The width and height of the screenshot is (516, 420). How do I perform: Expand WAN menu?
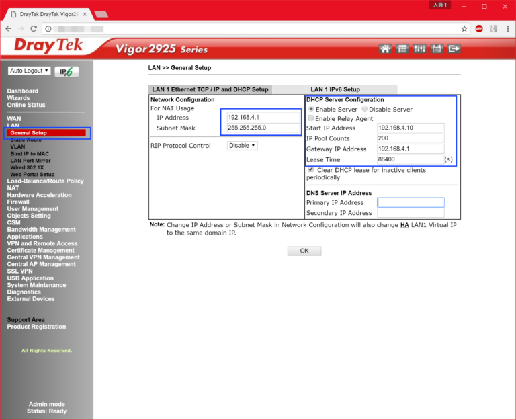click(x=14, y=118)
